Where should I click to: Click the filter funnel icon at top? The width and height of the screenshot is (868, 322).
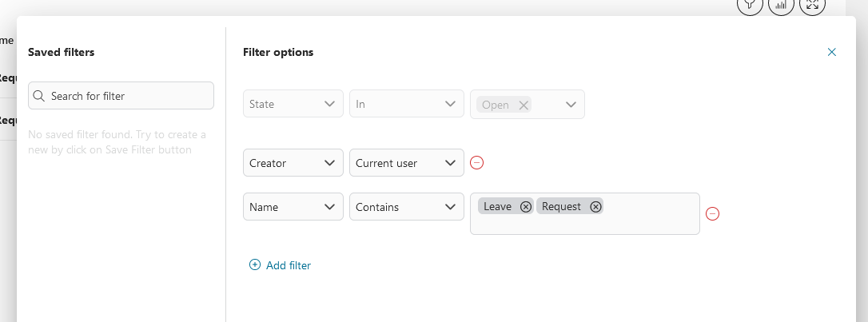(x=749, y=5)
